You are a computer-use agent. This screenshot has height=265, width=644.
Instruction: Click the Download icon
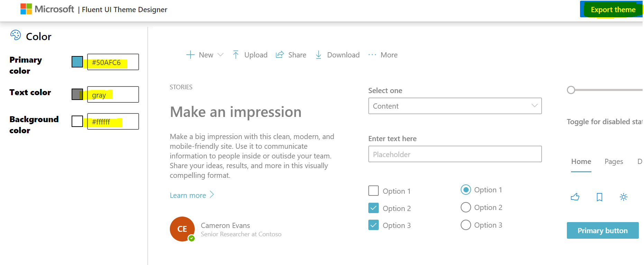[318, 55]
